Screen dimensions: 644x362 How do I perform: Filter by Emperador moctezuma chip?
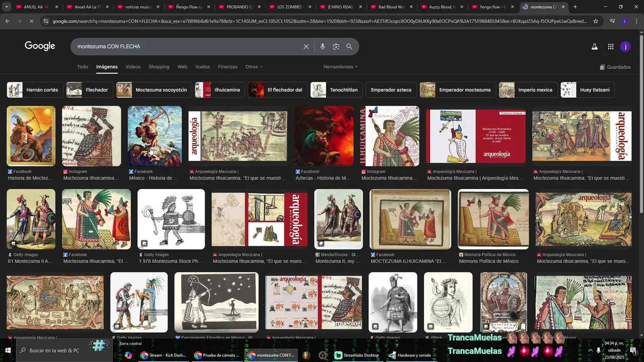pyautogui.click(x=458, y=90)
